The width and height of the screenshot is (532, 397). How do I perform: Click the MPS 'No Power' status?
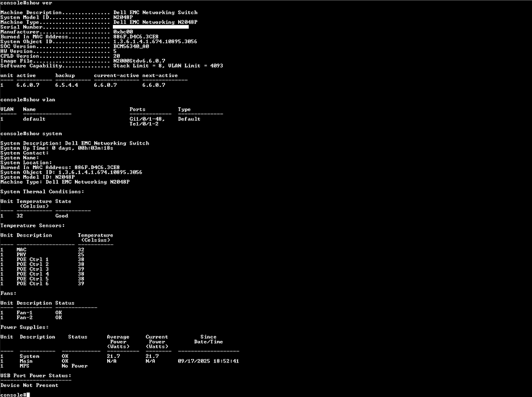click(x=74, y=366)
